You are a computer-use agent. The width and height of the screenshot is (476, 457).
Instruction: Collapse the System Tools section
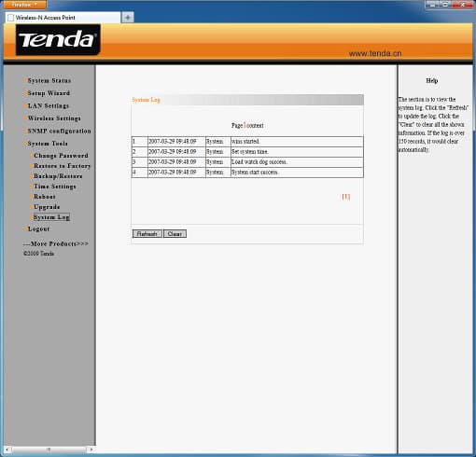tap(48, 144)
